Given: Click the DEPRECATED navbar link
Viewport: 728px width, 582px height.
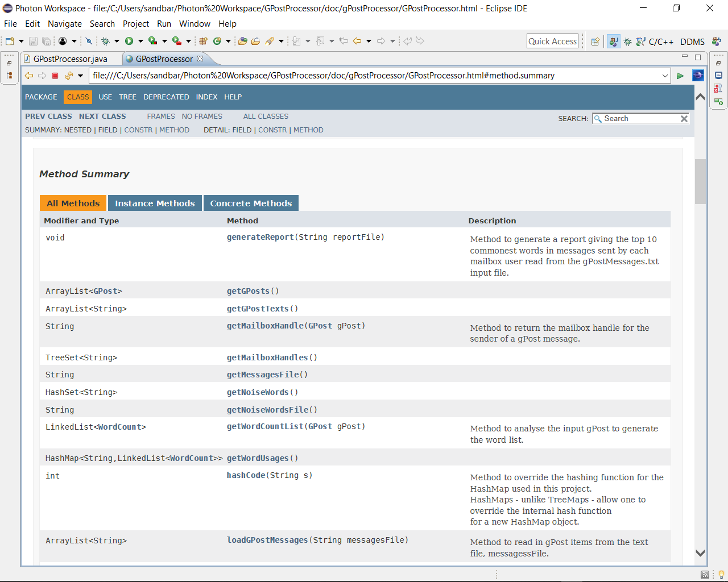Looking at the screenshot, I should pyautogui.click(x=166, y=97).
